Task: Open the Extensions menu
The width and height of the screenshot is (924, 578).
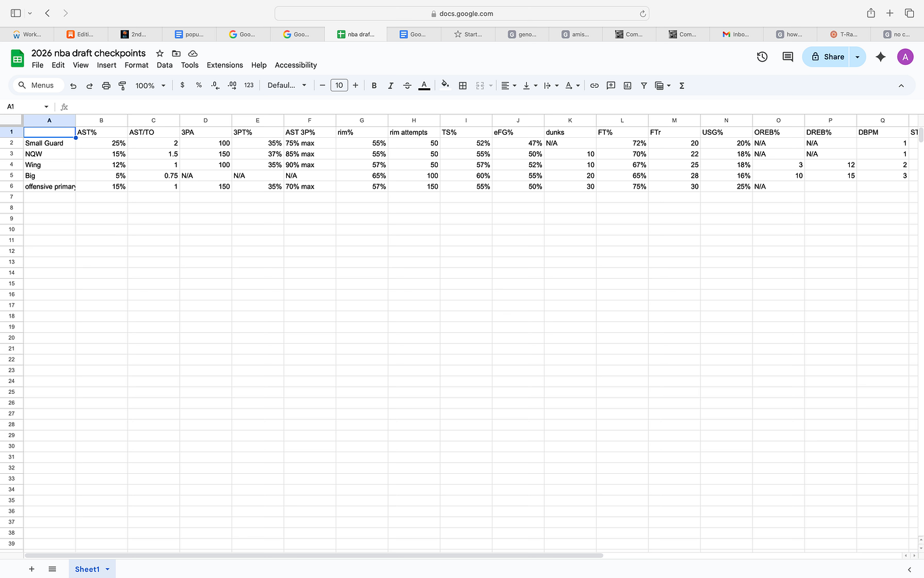Action: 225,65
